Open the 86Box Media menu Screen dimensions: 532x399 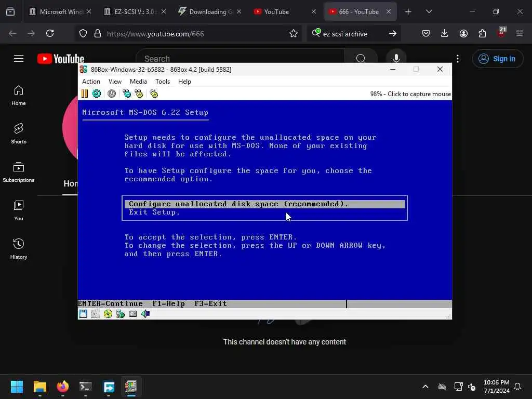(138, 82)
